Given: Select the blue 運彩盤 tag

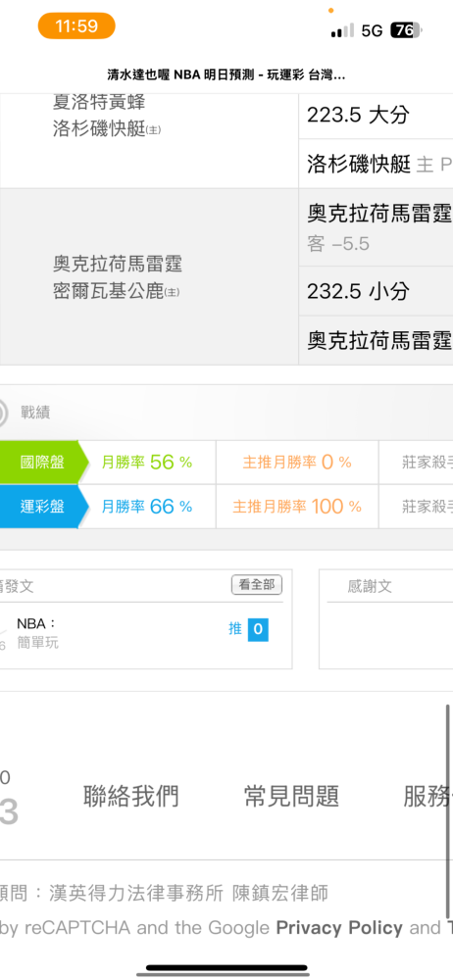Looking at the screenshot, I should click(40, 507).
